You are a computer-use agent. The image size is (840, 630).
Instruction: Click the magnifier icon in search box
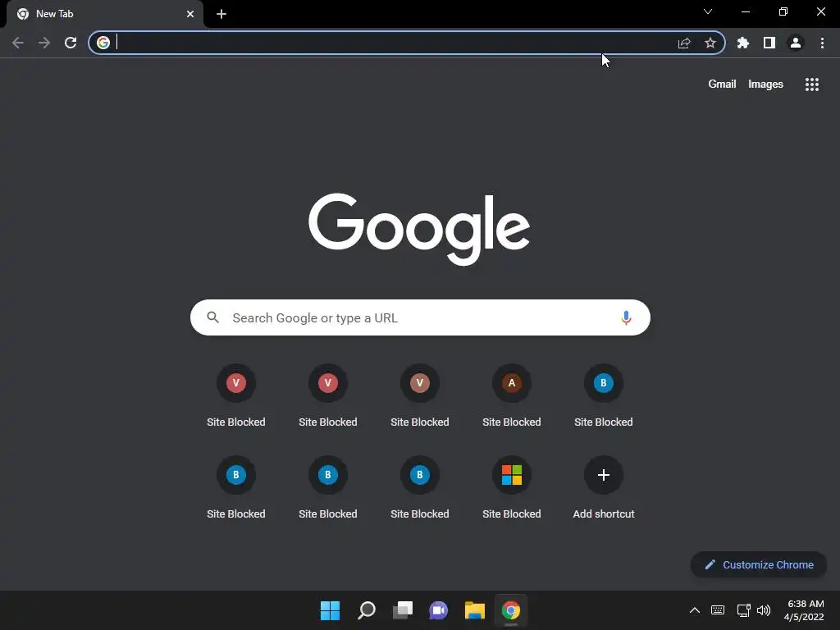(212, 317)
